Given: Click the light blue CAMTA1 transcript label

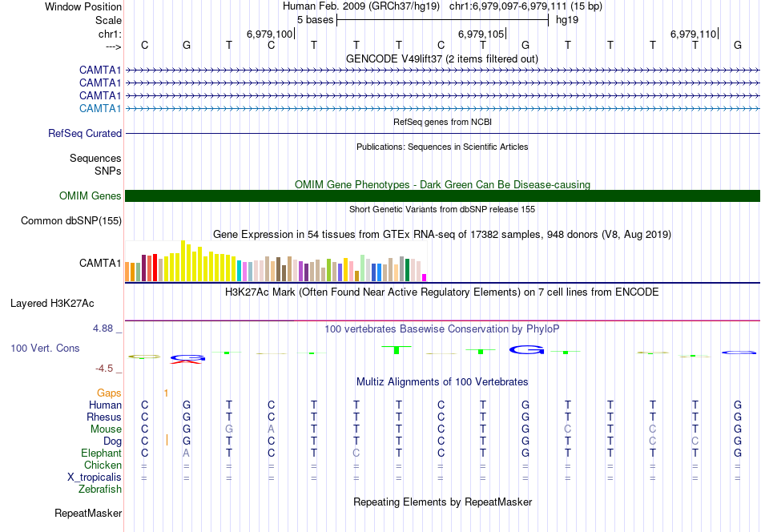Looking at the screenshot, I should pos(100,108).
